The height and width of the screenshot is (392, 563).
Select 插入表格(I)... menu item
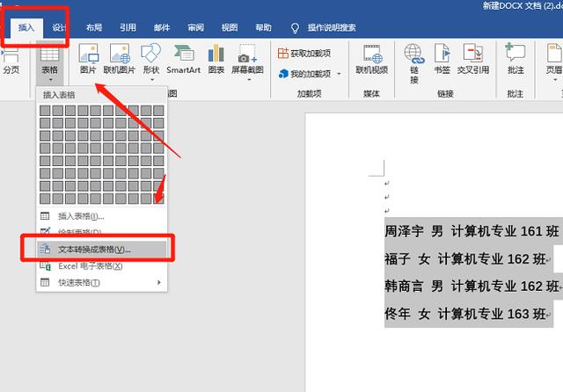102,216
